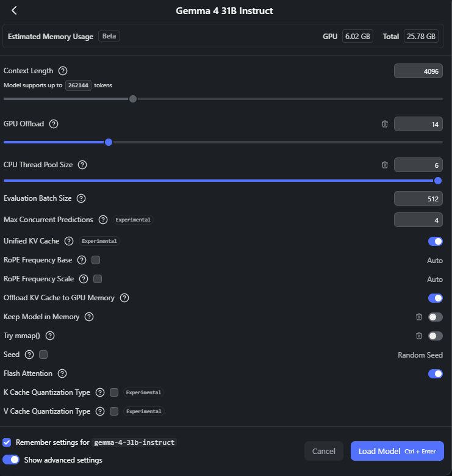The width and height of the screenshot is (452, 476).
Task: Click the trash icon beside Try mmap()
Action: pos(419,336)
